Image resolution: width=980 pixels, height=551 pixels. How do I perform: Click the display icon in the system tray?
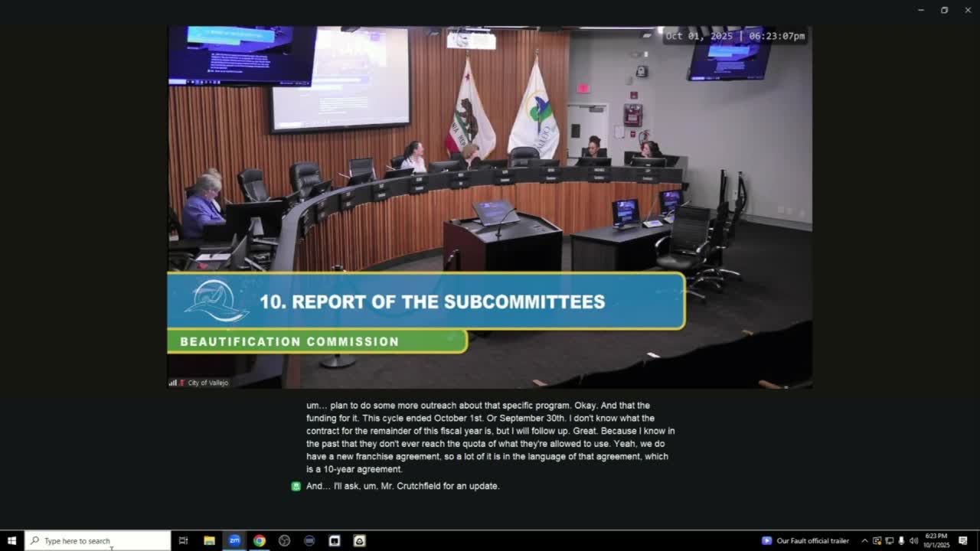[890, 540]
